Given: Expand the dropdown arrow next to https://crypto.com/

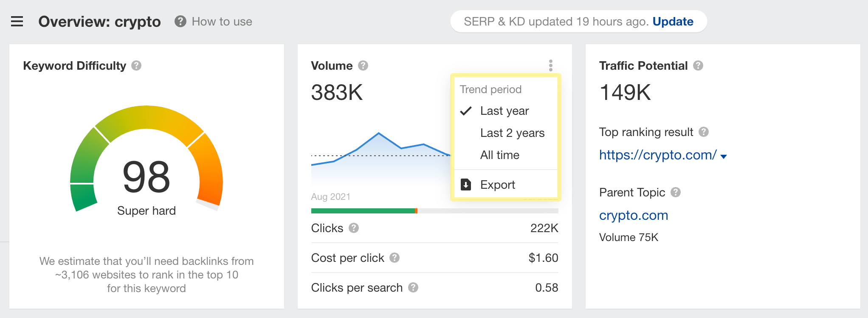Looking at the screenshot, I should point(724,156).
